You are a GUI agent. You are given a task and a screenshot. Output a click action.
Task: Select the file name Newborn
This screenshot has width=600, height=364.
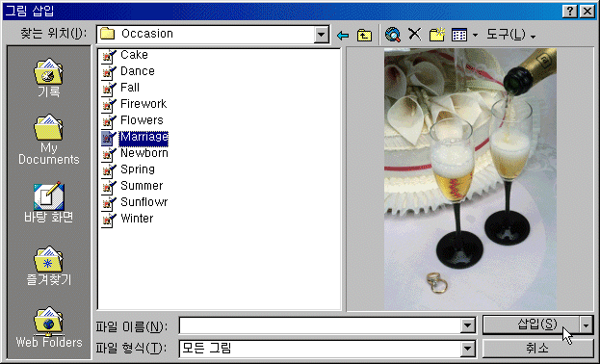click(x=144, y=154)
